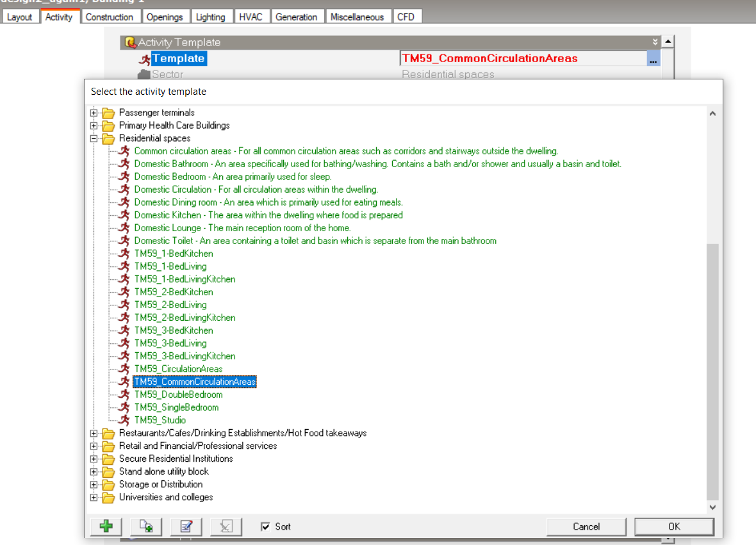Click the Residential spaces folder icon
Viewport: 756px width, 545px height.
(x=108, y=139)
